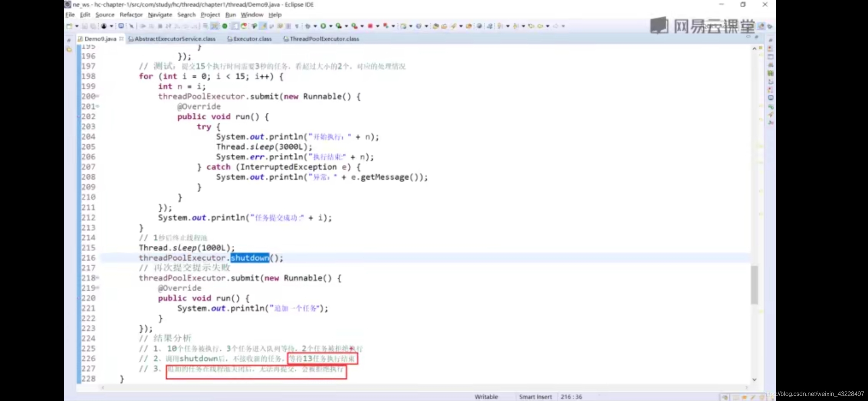
Task: Open the File menu
Action: (x=70, y=15)
